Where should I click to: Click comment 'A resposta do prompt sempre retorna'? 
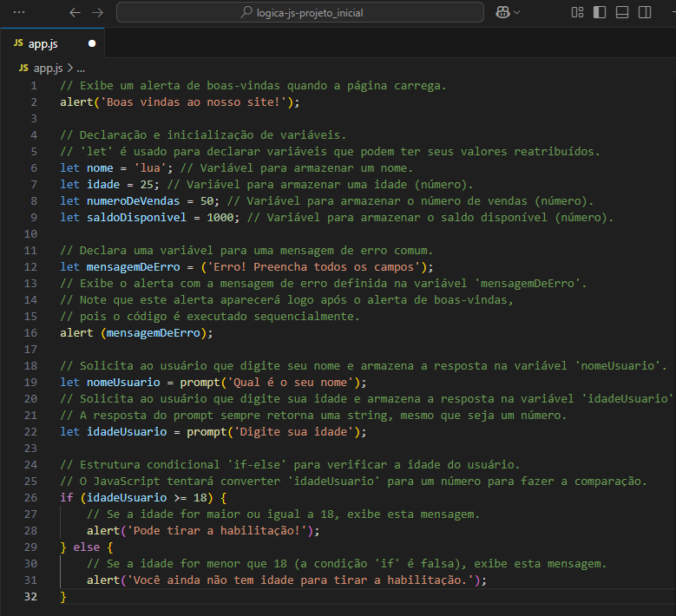[313, 415]
